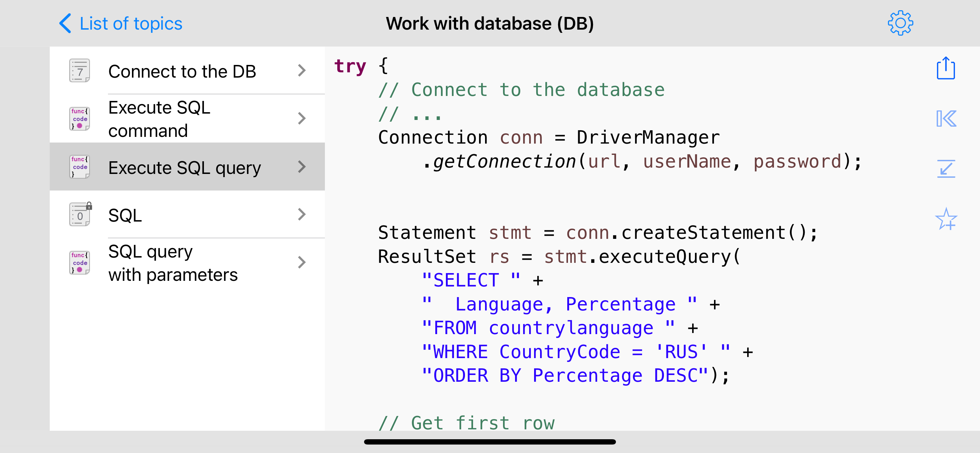Add to favorites with star icon
980x453 pixels.
pos(946,219)
